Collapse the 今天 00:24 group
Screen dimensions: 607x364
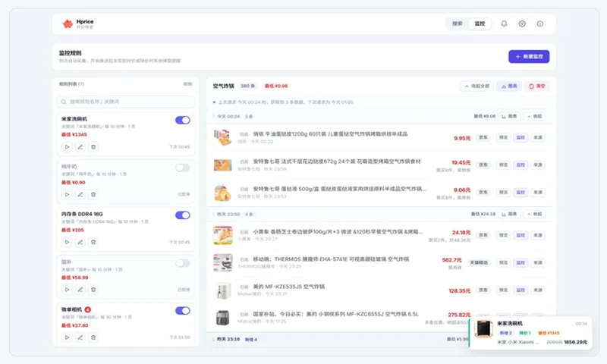coord(534,117)
